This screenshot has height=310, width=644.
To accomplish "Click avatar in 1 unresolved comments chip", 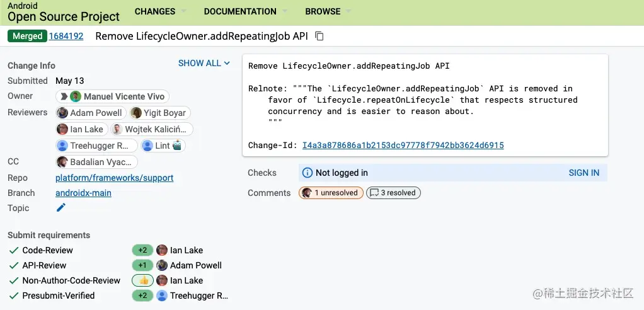I will coord(306,193).
